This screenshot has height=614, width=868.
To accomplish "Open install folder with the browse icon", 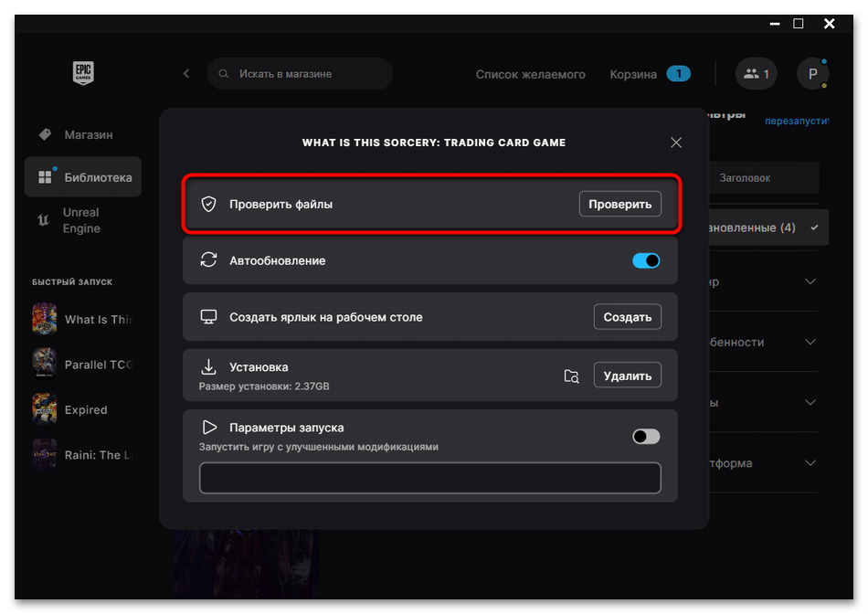I will pyautogui.click(x=571, y=376).
